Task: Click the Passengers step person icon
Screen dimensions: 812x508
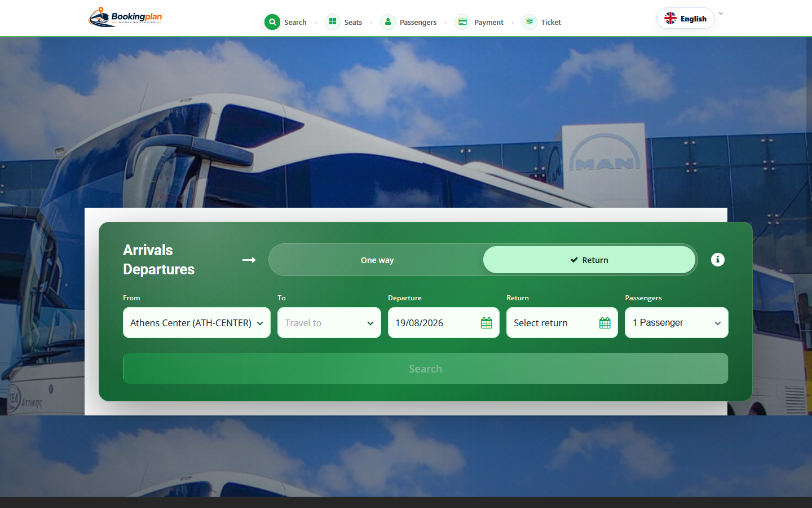Action: pyautogui.click(x=388, y=22)
